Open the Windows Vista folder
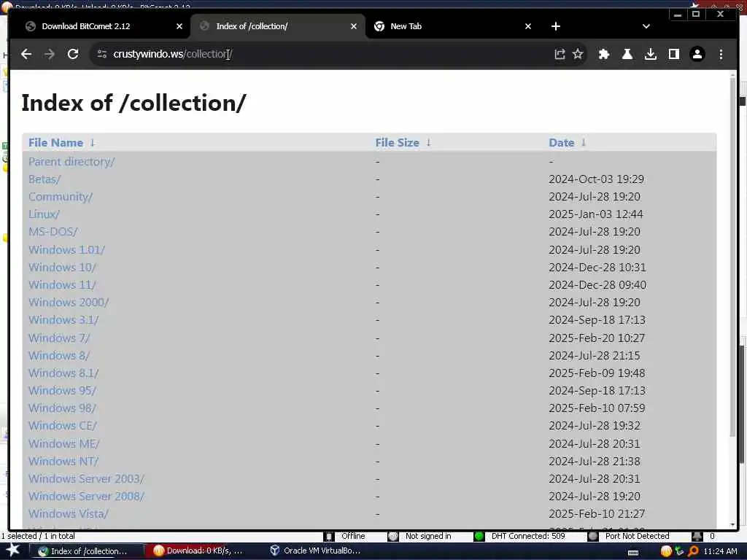The image size is (747, 560). pyautogui.click(x=68, y=514)
